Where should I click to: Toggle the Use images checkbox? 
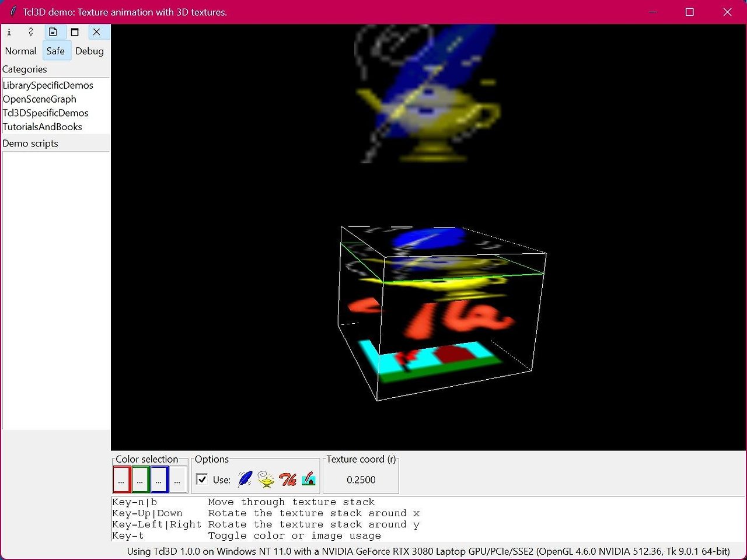click(x=202, y=480)
